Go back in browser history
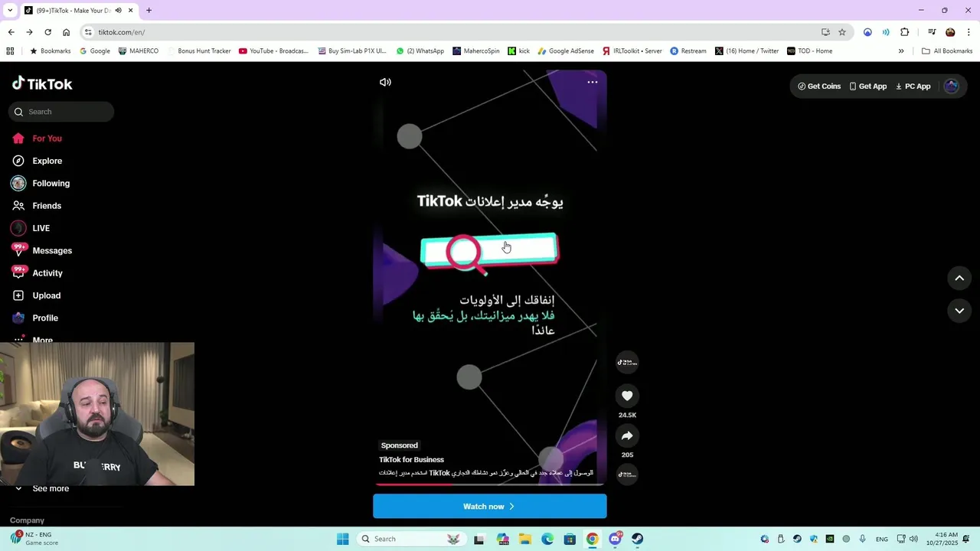 tap(11, 32)
